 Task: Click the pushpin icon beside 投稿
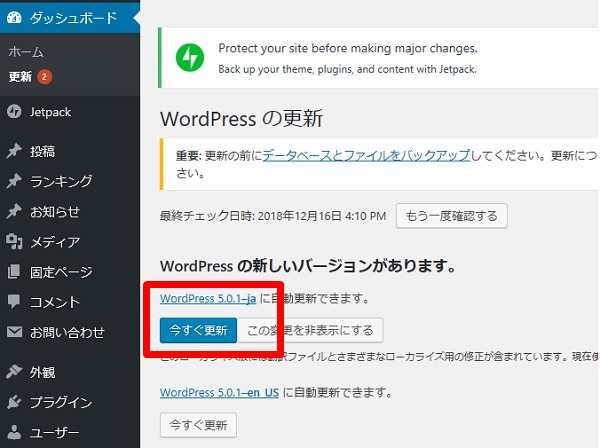[x=14, y=151]
